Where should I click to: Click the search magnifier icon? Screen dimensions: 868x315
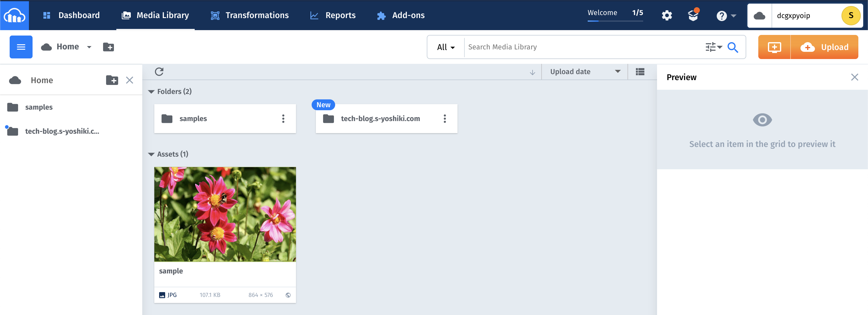pos(733,47)
